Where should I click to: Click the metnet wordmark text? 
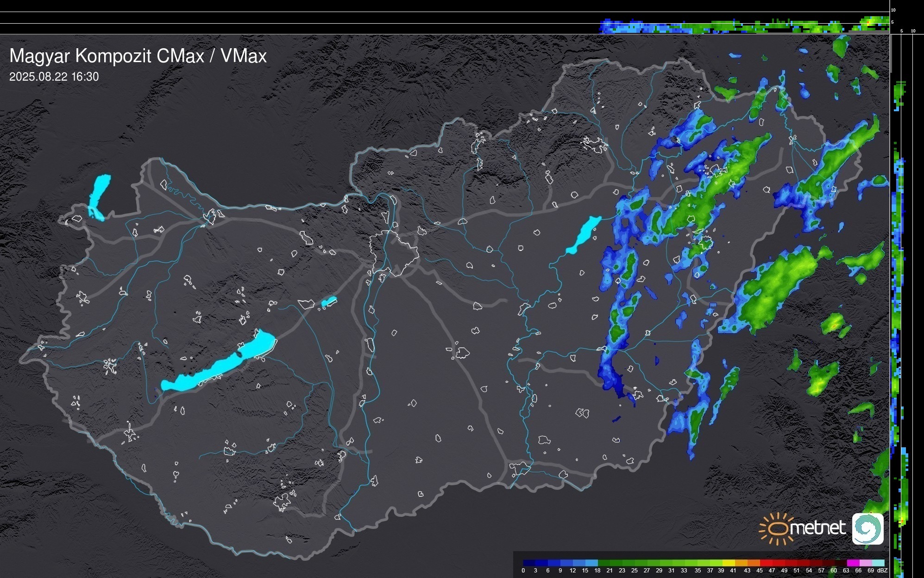pyautogui.click(x=817, y=528)
